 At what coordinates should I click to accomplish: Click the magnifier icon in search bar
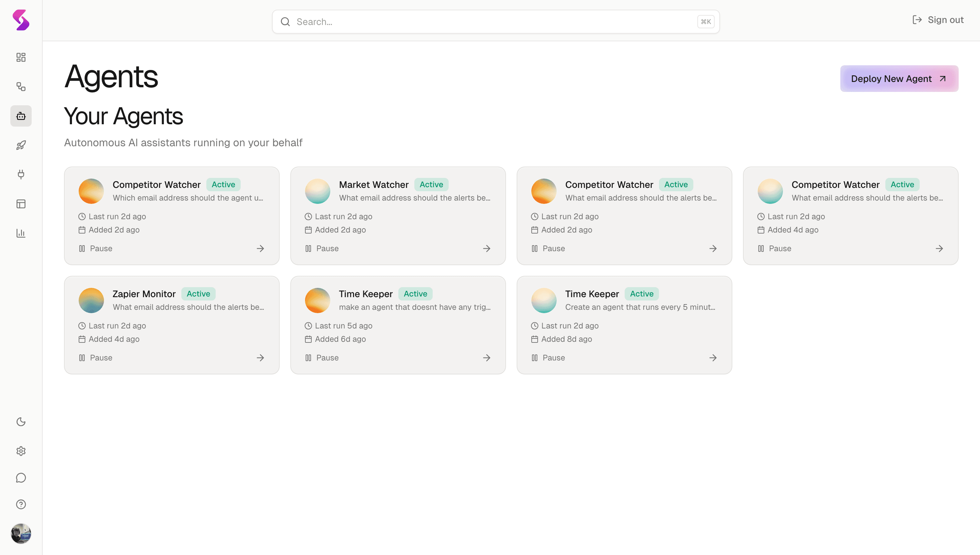[285, 22]
